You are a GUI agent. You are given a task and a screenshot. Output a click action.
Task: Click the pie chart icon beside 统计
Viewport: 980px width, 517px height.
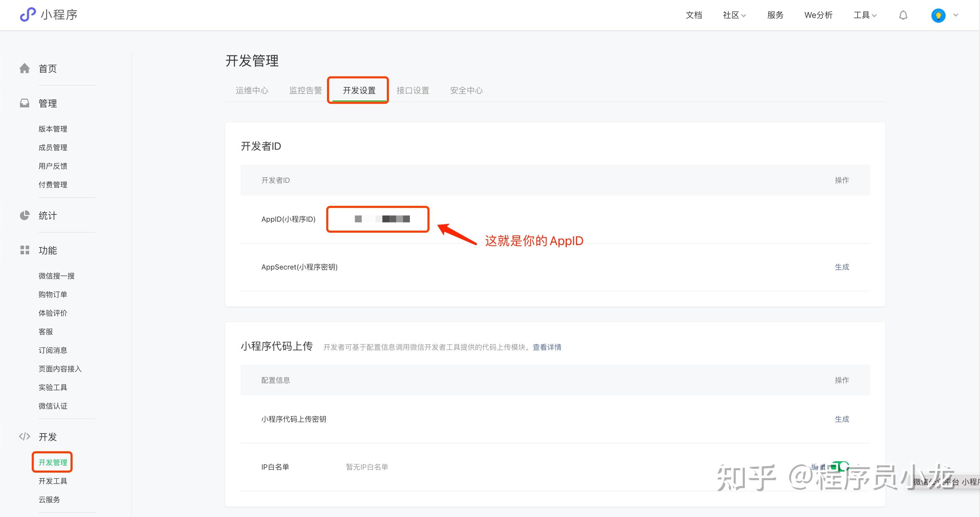[x=25, y=215]
